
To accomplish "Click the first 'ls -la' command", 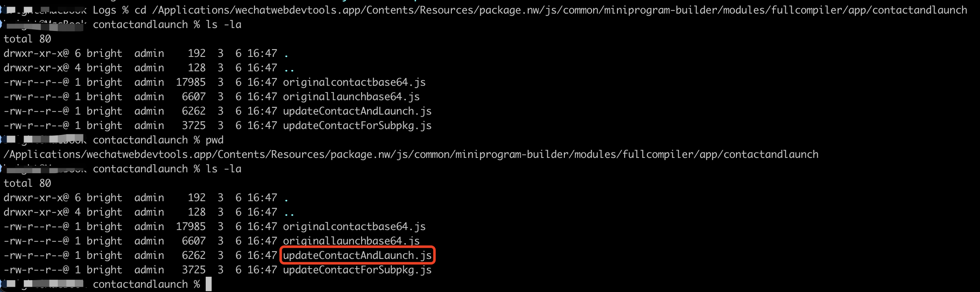I will (x=224, y=25).
